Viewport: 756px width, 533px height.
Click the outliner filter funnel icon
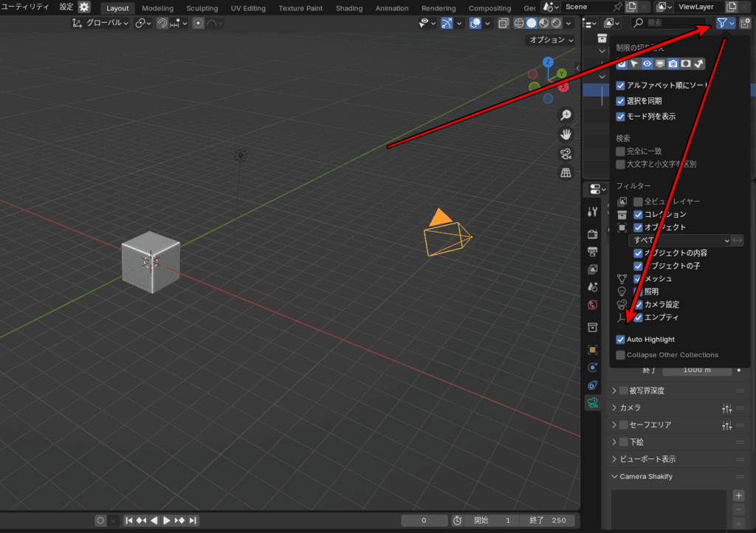click(721, 24)
